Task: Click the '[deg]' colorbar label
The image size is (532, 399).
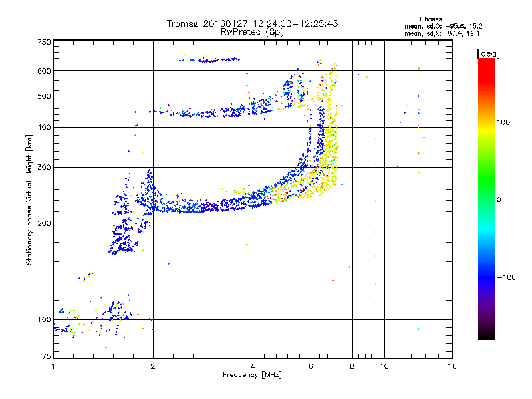Action: tap(488, 53)
